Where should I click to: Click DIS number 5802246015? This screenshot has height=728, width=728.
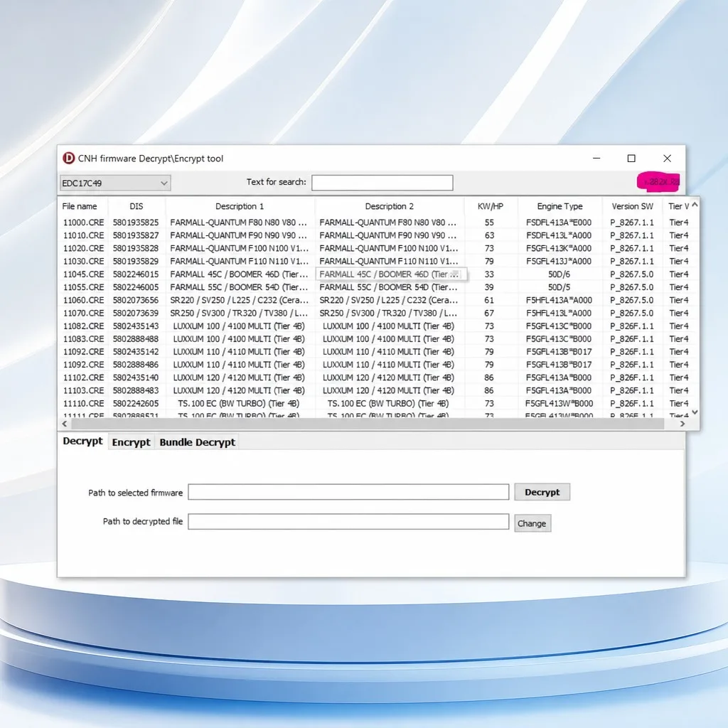tap(136, 274)
